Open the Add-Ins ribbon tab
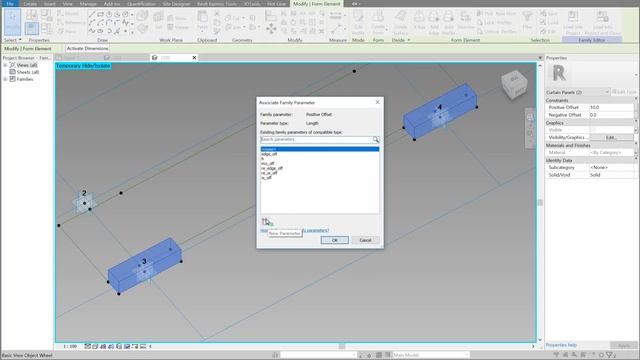 coord(112,4)
